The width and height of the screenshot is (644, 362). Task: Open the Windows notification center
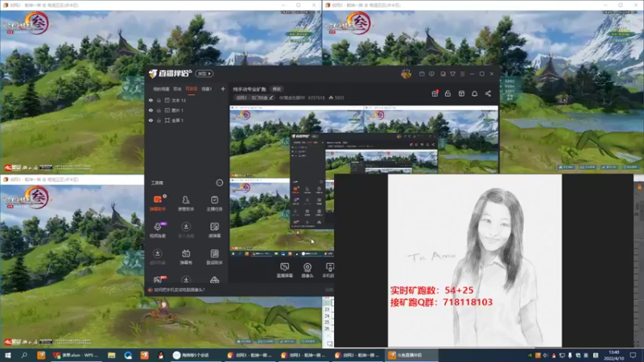[633, 355]
